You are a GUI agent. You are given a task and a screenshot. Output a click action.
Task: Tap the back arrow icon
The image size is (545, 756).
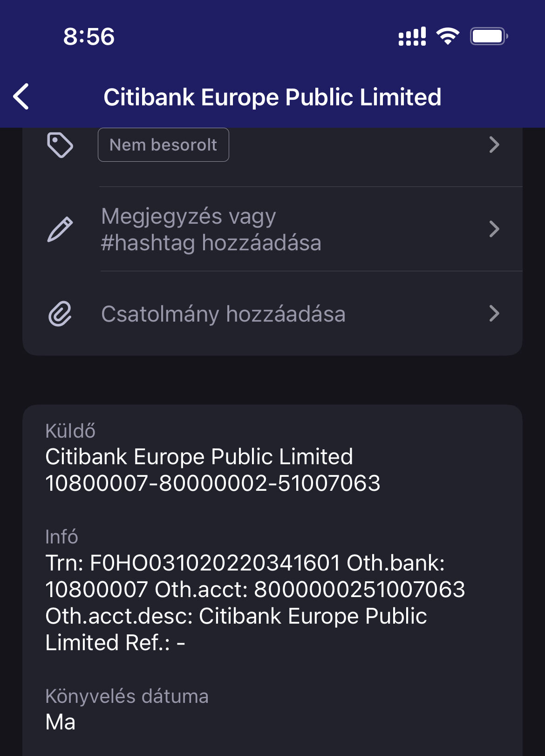coord(21,97)
